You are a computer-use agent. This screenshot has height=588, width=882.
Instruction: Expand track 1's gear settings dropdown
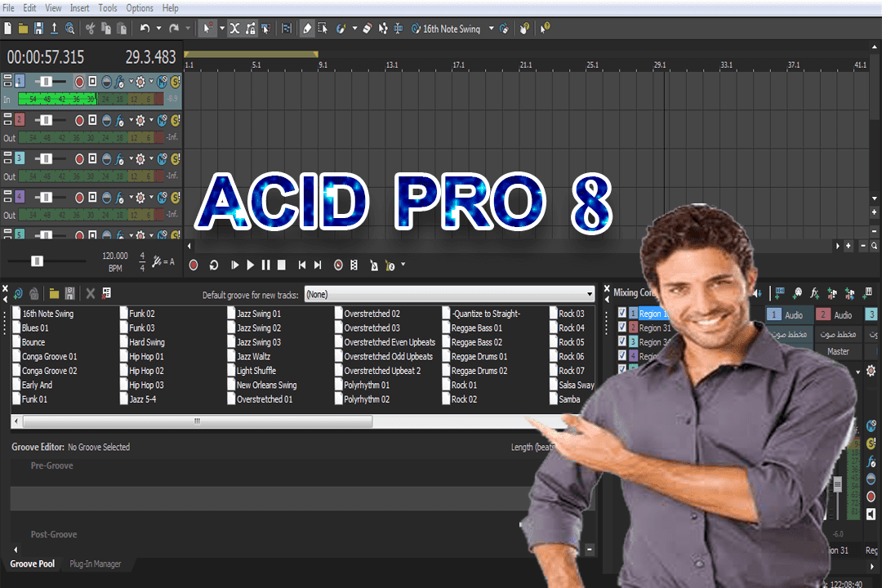151,81
